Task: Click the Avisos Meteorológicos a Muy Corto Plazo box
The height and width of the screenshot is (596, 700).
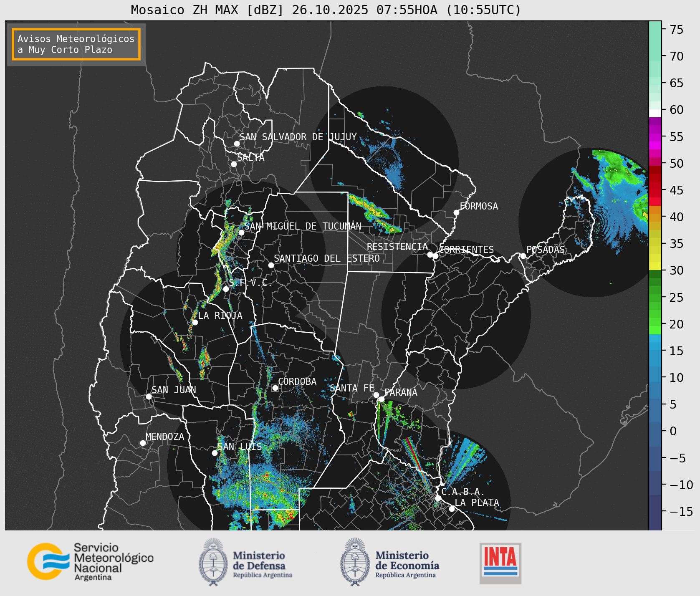Action: pyautogui.click(x=76, y=45)
